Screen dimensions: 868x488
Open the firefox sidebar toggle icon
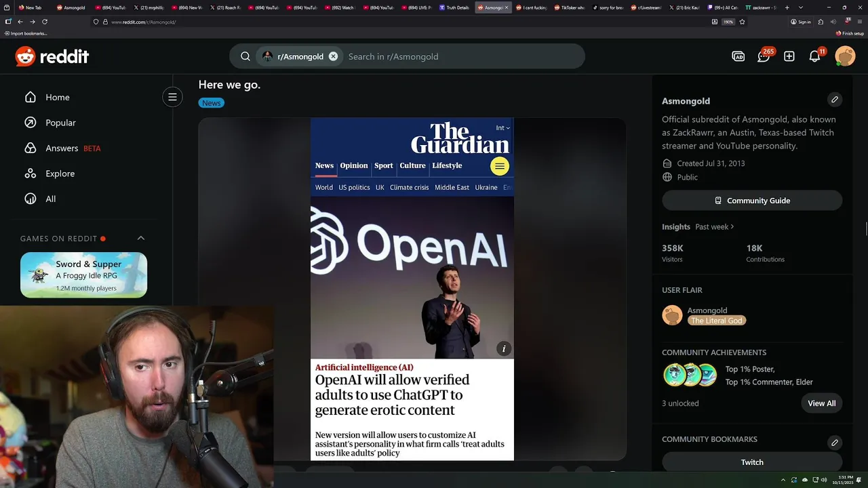click(7, 22)
